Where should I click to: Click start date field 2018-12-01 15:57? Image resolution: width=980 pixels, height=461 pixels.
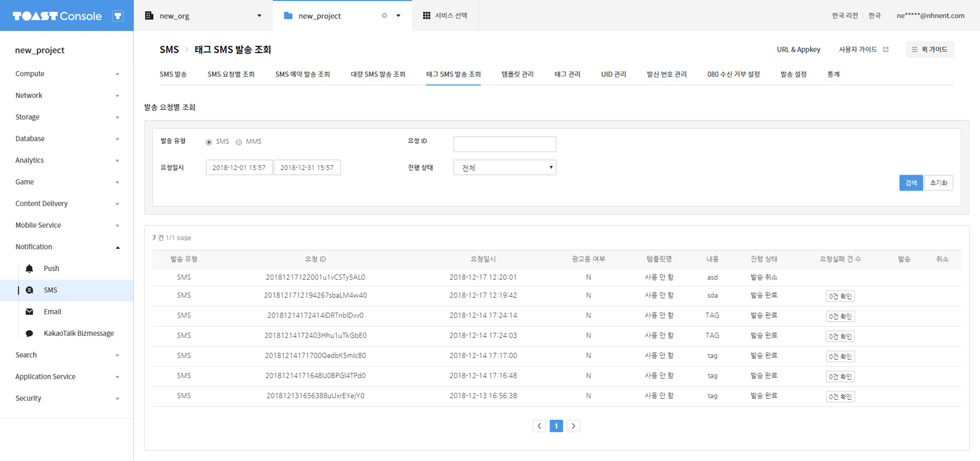pos(239,168)
